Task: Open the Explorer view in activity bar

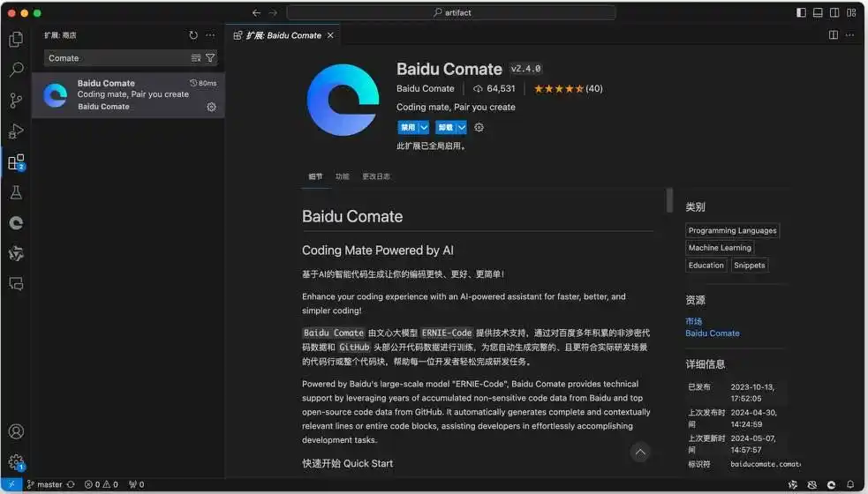Action: click(16, 40)
